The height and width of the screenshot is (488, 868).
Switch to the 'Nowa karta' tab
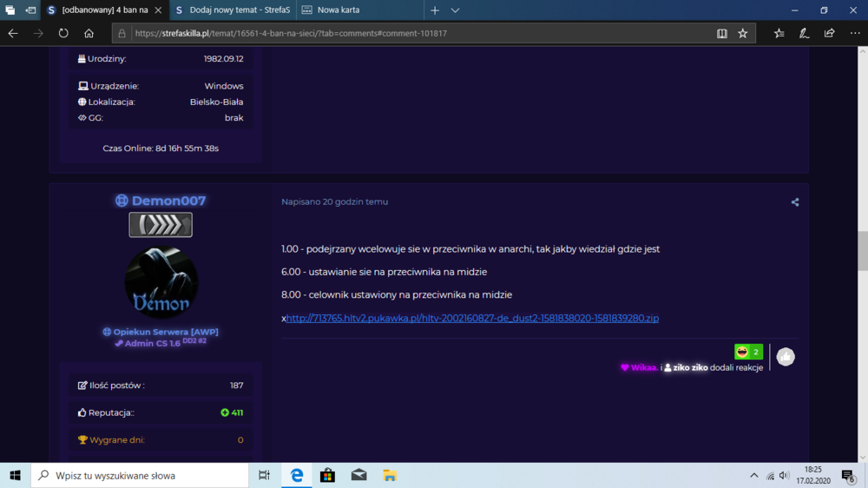pyautogui.click(x=360, y=10)
